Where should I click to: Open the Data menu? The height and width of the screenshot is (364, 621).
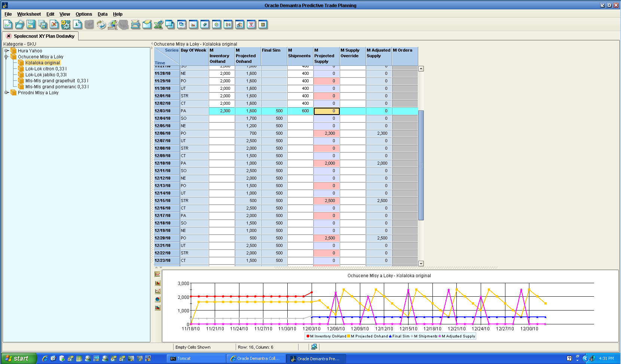tap(103, 14)
